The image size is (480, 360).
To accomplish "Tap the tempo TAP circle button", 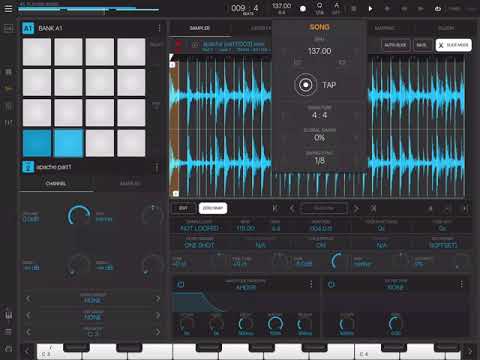I will pos(305,85).
